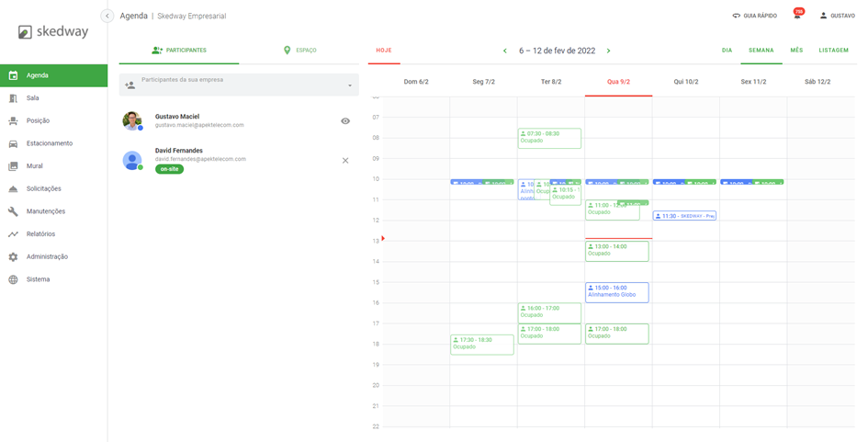Viewport: 868px width, 442px height.
Task: Open Manutenções in the sidebar
Action: click(45, 211)
